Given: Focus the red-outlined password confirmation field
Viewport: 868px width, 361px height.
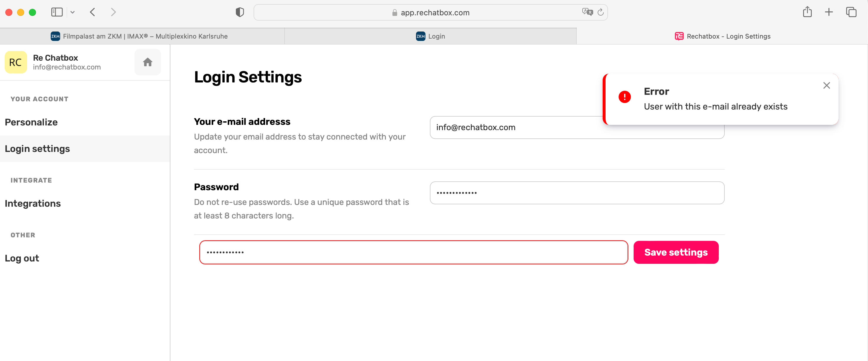Looking at the screenshot, I should click(x=413, y=252).
